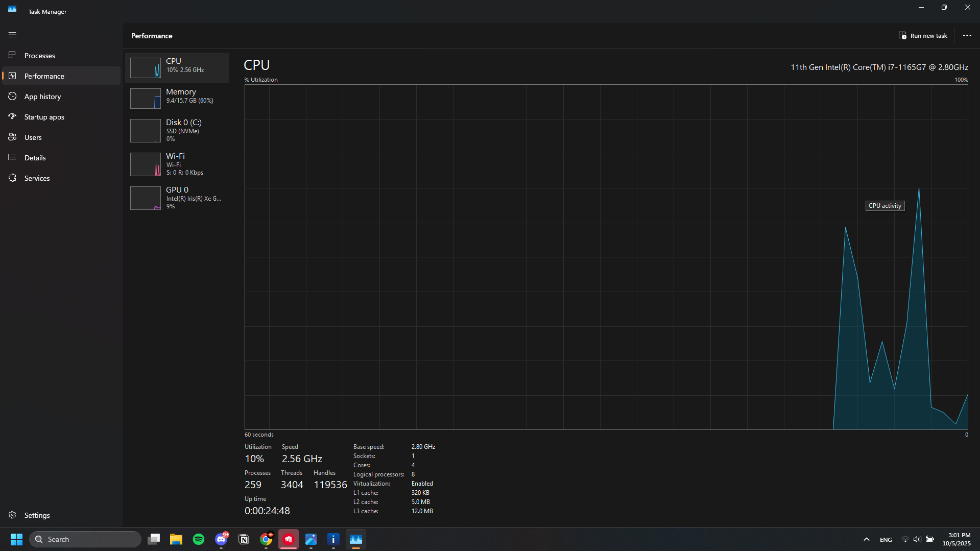980x551 pixels.
Task: Click the Handles value 119536
Action: pyautogui.click(x=330, y=485)
